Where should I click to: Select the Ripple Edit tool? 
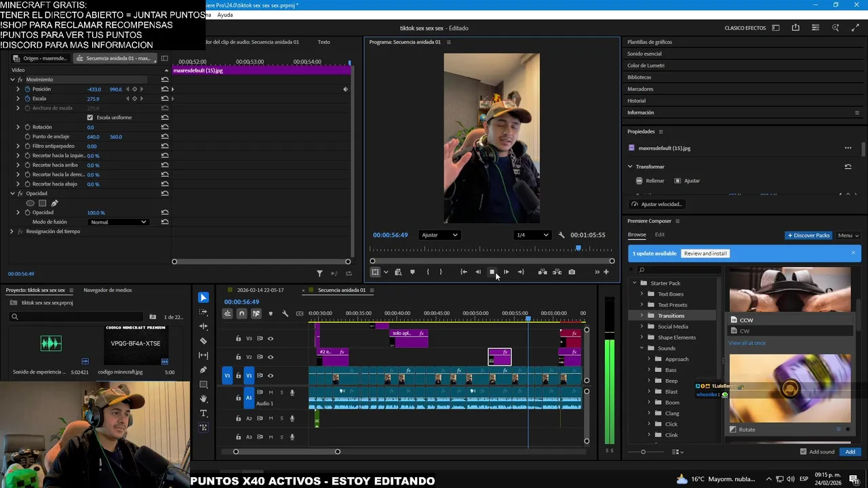(x=203, y=327)
